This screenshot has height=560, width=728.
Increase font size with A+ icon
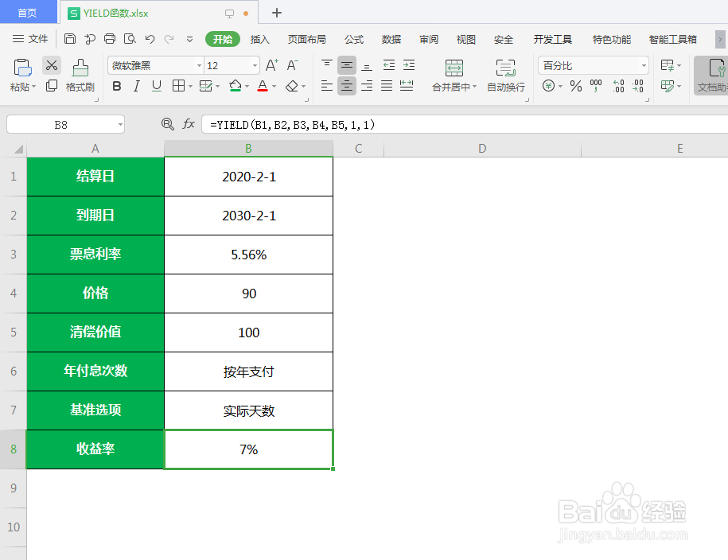[272, 65]
